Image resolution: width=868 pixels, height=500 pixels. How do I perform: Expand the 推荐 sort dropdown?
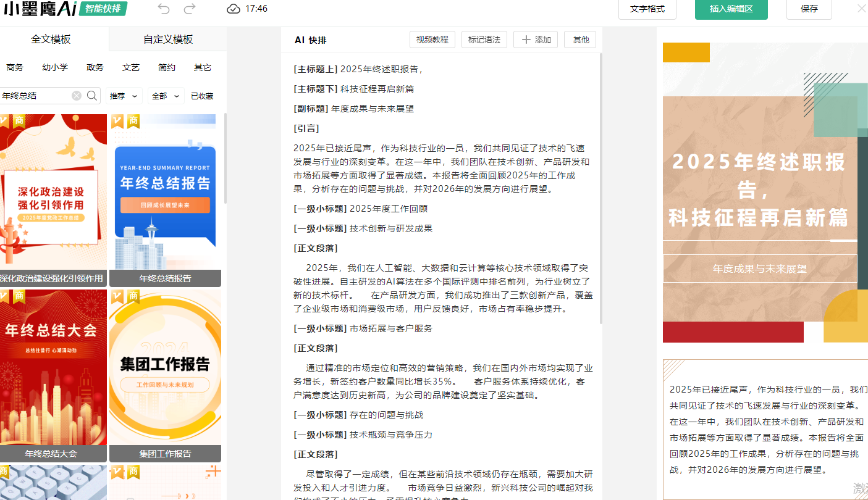click(124, 96)
